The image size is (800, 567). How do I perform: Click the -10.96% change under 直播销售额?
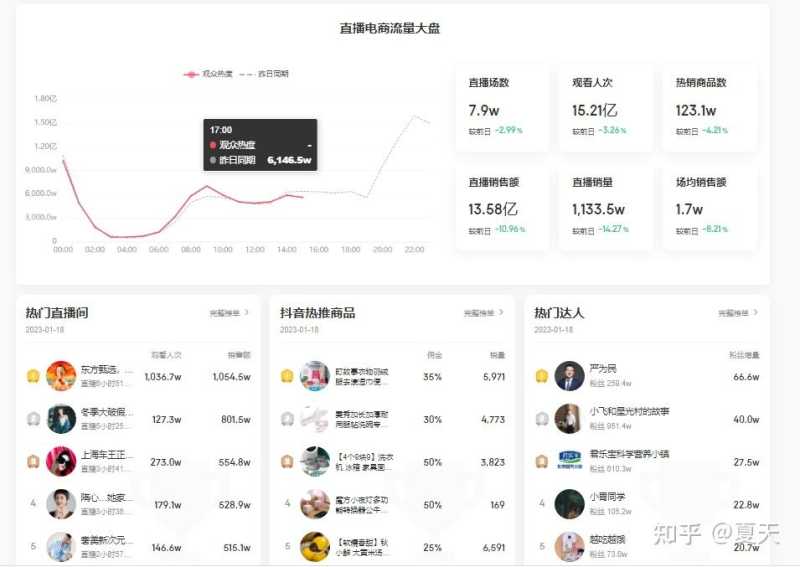coord(510,230)
